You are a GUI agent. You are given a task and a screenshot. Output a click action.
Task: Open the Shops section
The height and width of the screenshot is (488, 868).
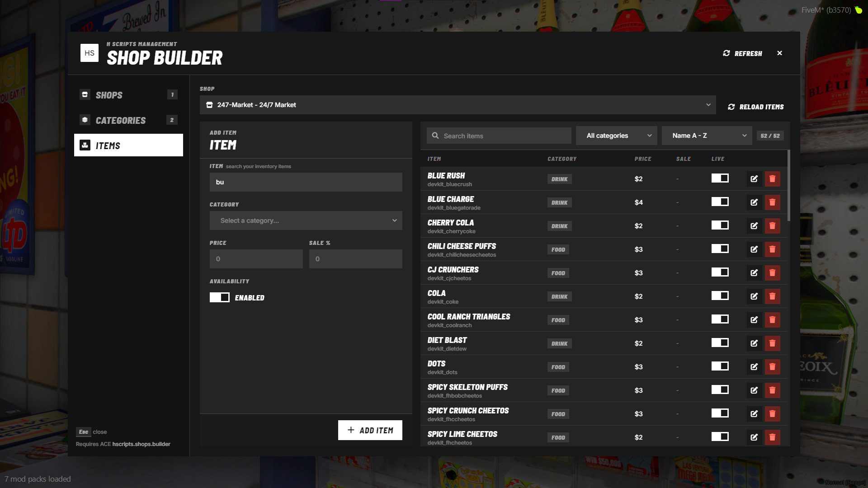129,95
